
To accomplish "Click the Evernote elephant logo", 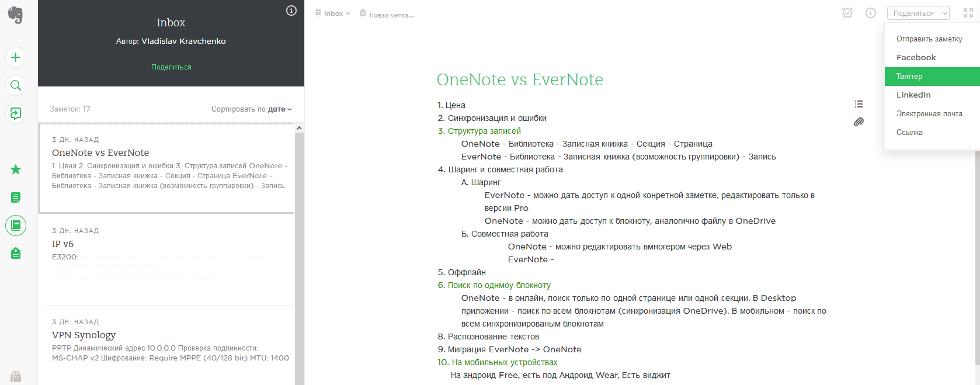I will click(16, 15).
